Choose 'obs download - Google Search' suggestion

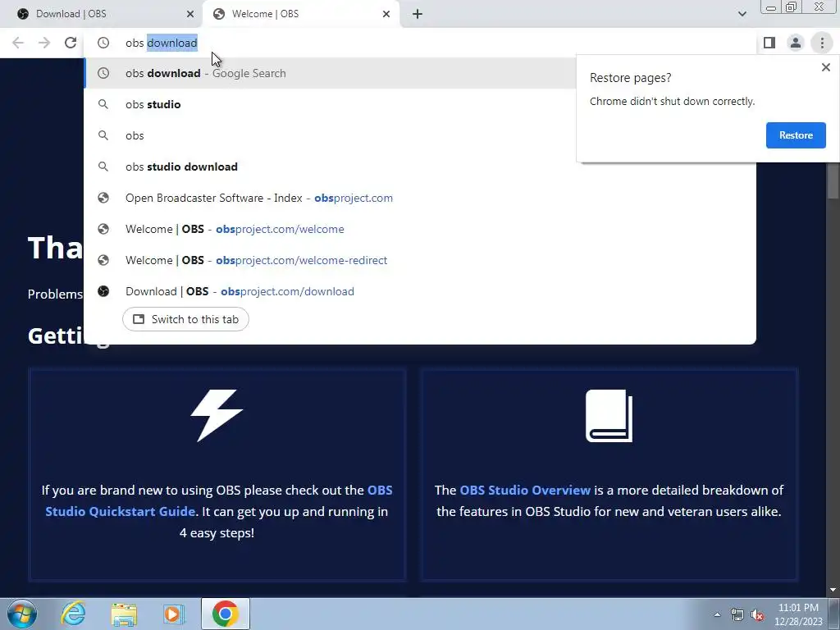click(x=331, y=73)
